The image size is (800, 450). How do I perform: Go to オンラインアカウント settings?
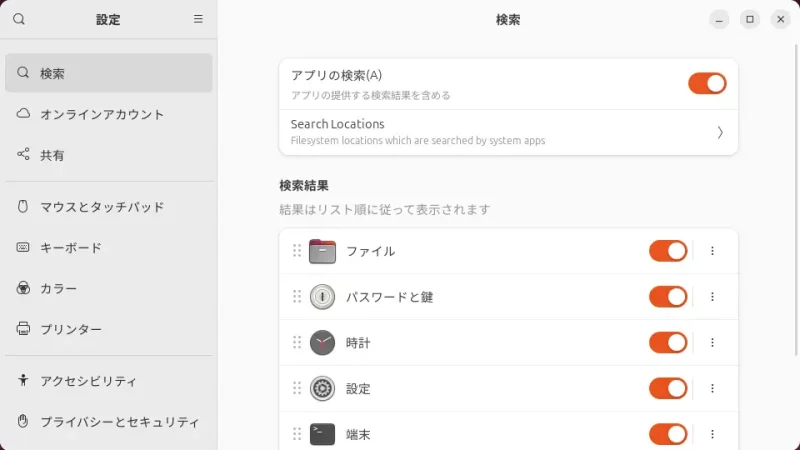[109, 114]
